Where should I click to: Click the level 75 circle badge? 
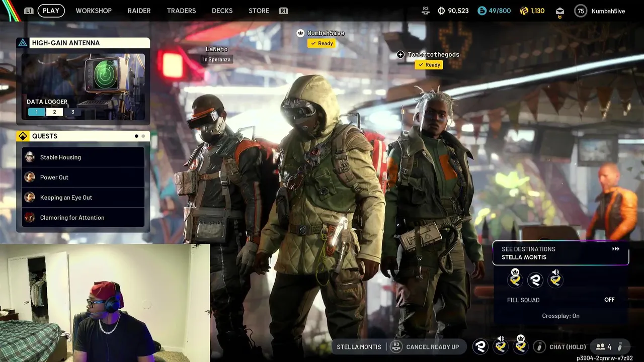581,11
